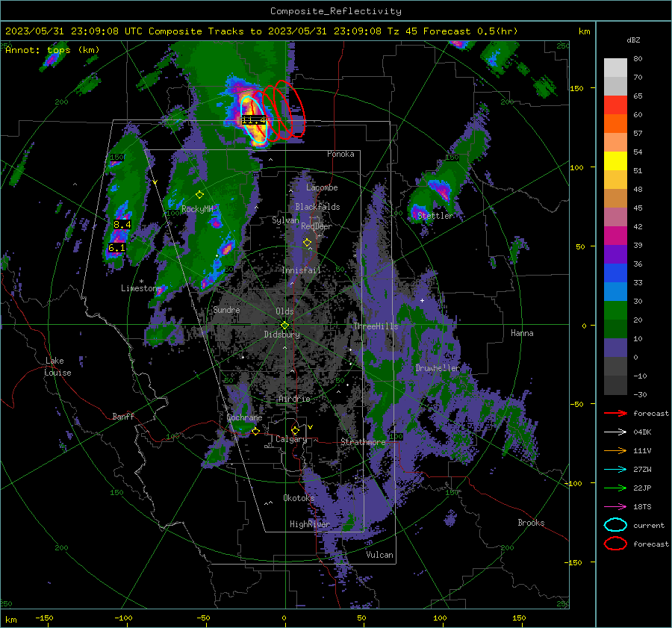Image resolution: width=672 pixels, height=628 pixels.
Task: Click the yellow diamond marker near RockyMH
Action: [x=199, y=195]
